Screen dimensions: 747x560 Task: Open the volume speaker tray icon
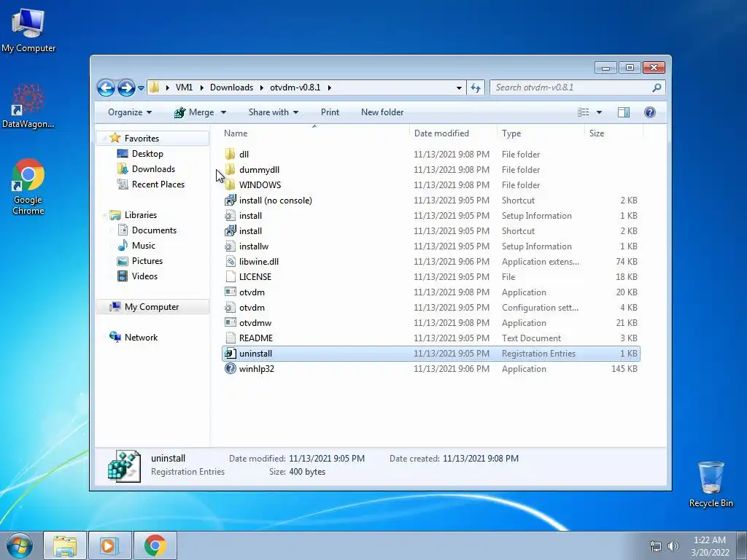pos(673,546)
